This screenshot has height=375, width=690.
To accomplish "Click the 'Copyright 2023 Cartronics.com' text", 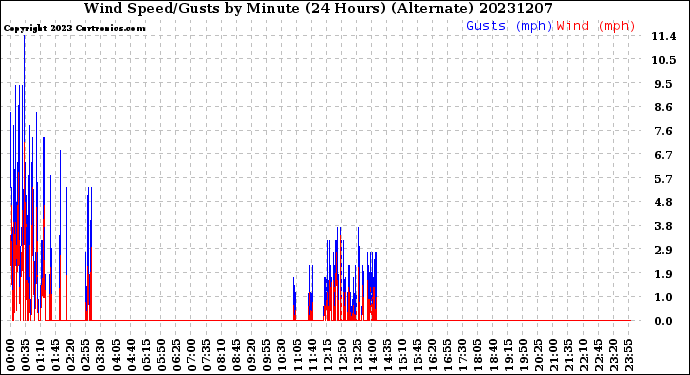I will (74, 28).
